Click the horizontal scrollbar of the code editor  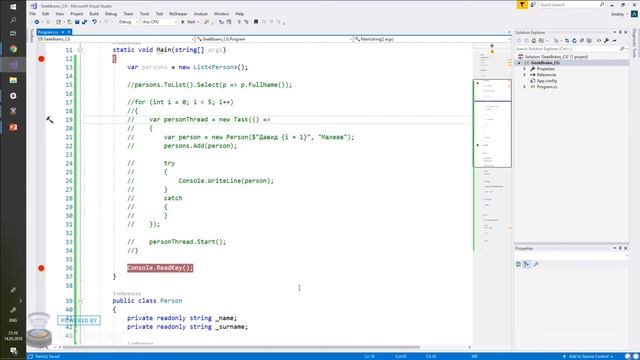(241, 347)
